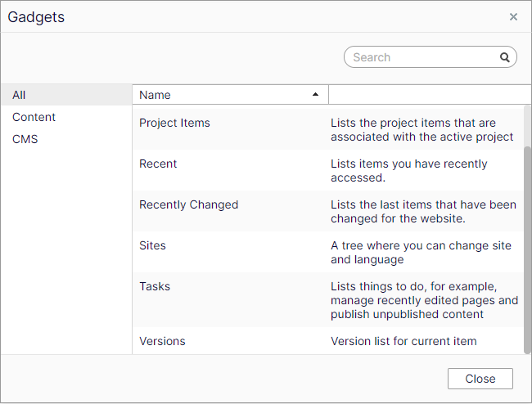Click the Versions description text
The height and width of the screenshot is (404, 532).
(404, 341)
